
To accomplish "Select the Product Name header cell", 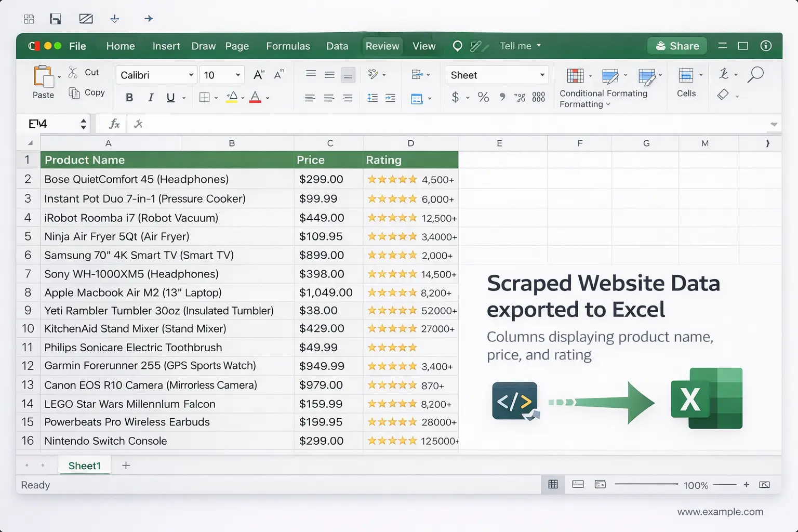I will tap(167, 159).
